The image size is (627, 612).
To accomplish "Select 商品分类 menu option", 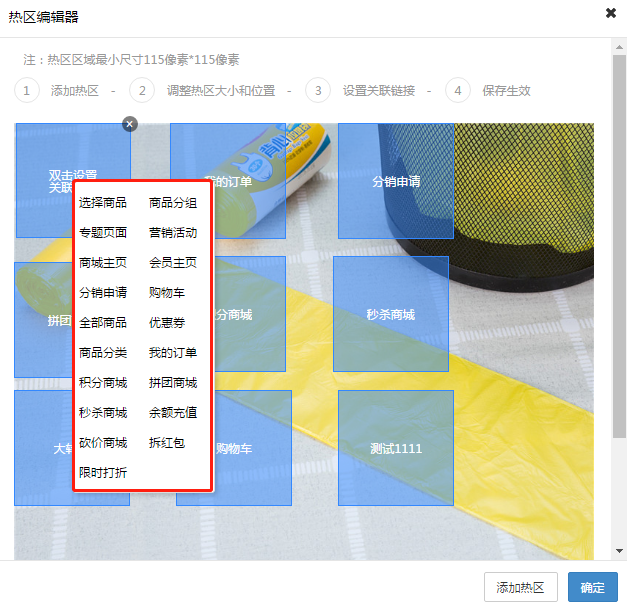I will point(103,353).
